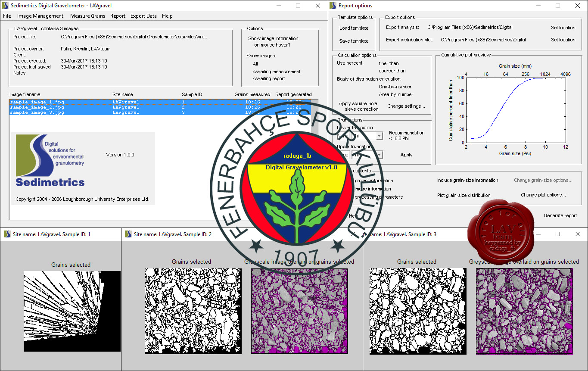Select the Awaiting measurement option

[x=277, y=72]
